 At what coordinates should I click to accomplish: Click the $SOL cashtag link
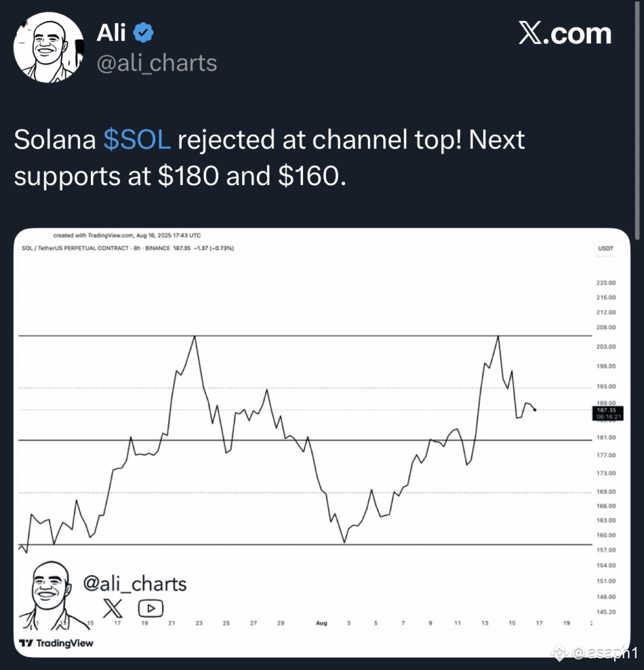pyautogui.click(x=137, y=140)
